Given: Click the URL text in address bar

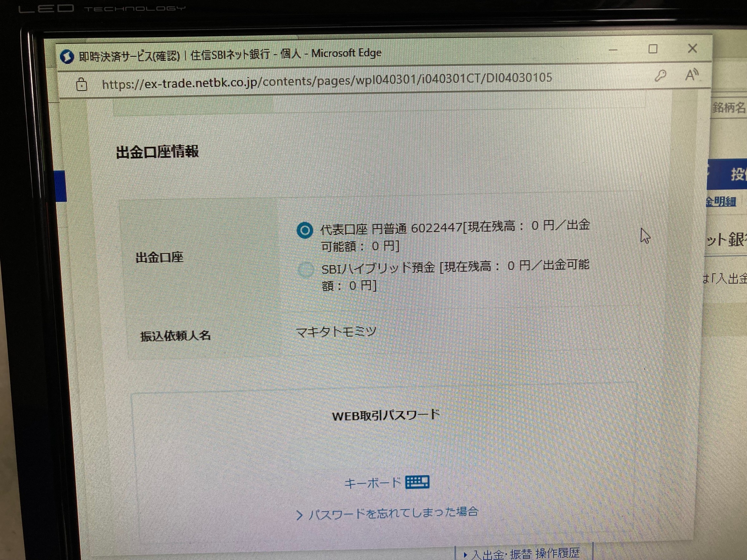Looking at the screenshot, I should tap(327, 81).
